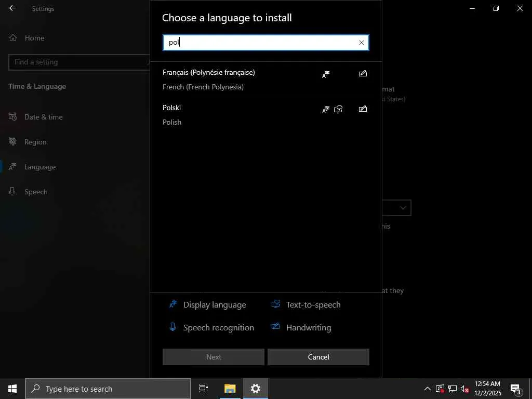
Task: Open File Explorer from the taskbar
Action: (x=230, y=389)
